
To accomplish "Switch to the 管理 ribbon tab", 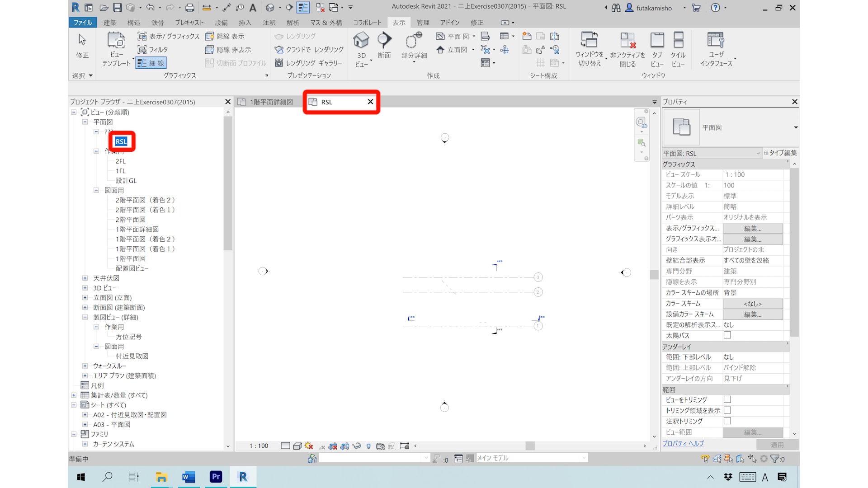I will pyautogui.click(x=422, y=23).
